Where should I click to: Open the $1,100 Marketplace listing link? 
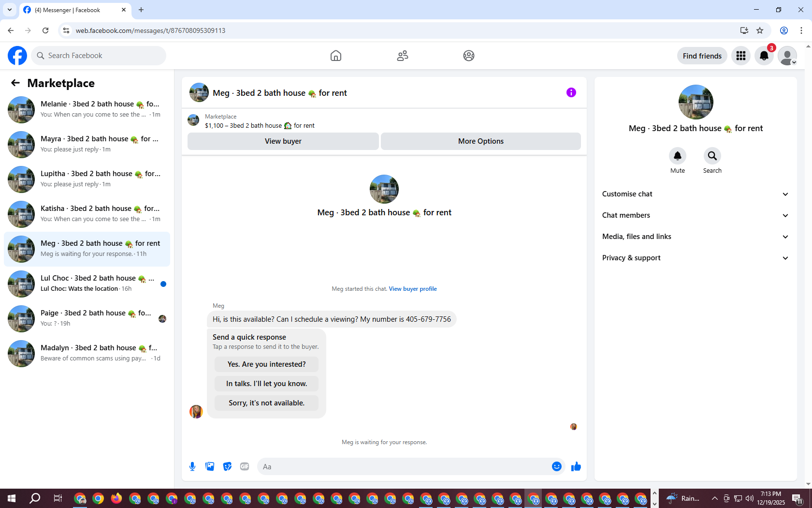260,126
